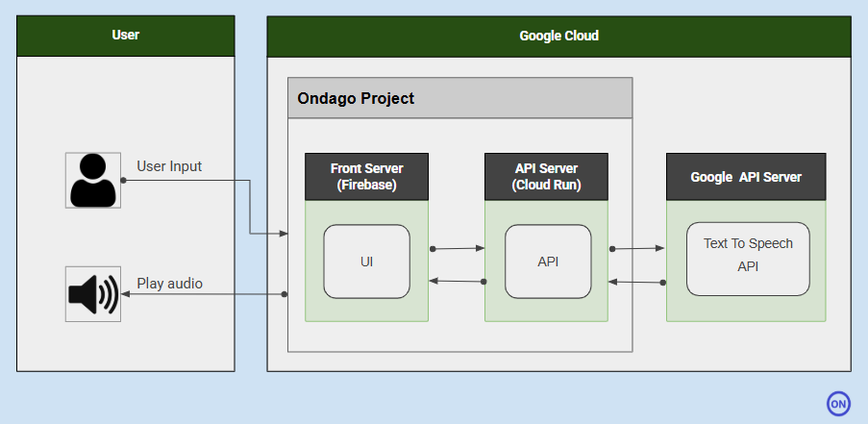Select the API rounded box
This screenshot has height=424, width=868.
tap(548, 262)
